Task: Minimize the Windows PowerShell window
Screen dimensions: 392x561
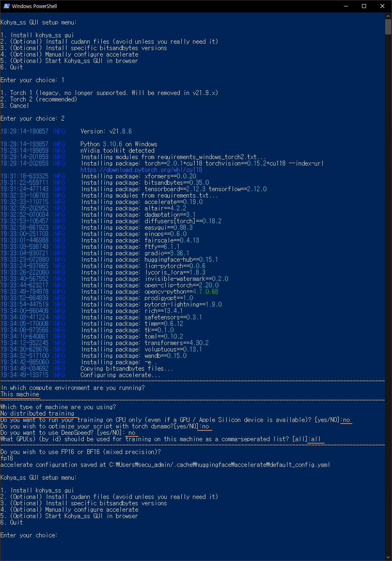Action: (x=346, y=6)
